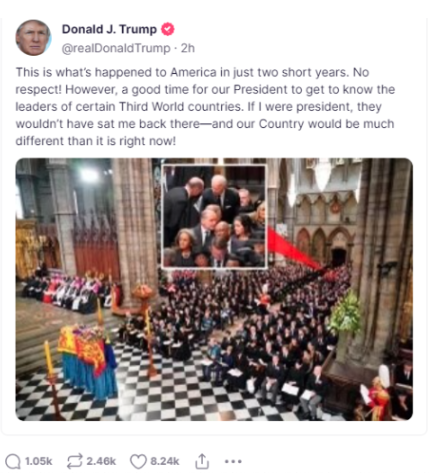Click the ReTruth repost arrows icon

point(74,461)
